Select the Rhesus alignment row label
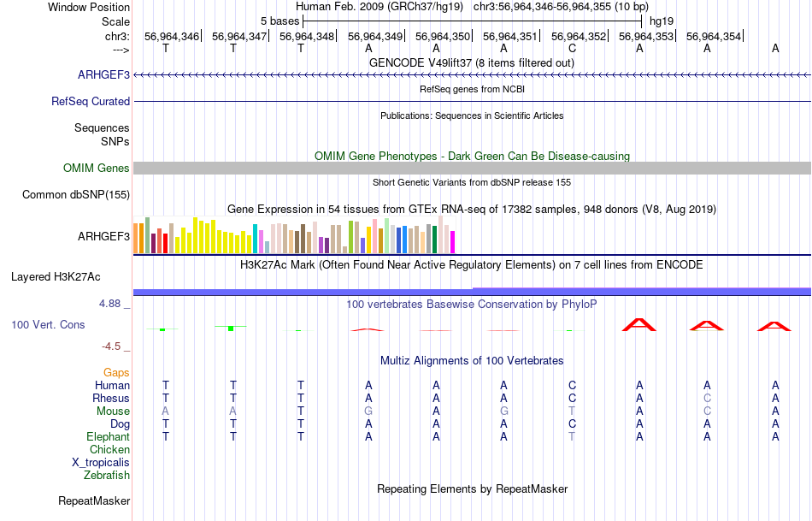This screenshot has width=812, height=521. (111, 398)
